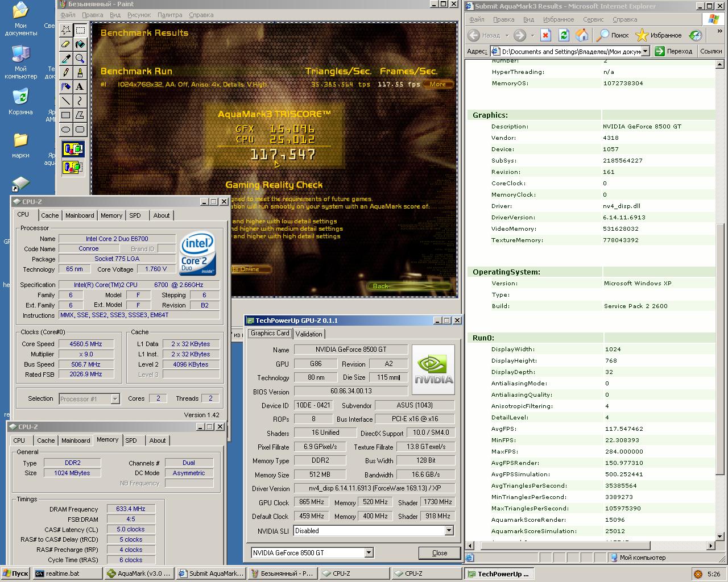The height and width of the screenshot is (582, 728).
Task: Open the Мой компьютер desktop icon
Action: 20,63
